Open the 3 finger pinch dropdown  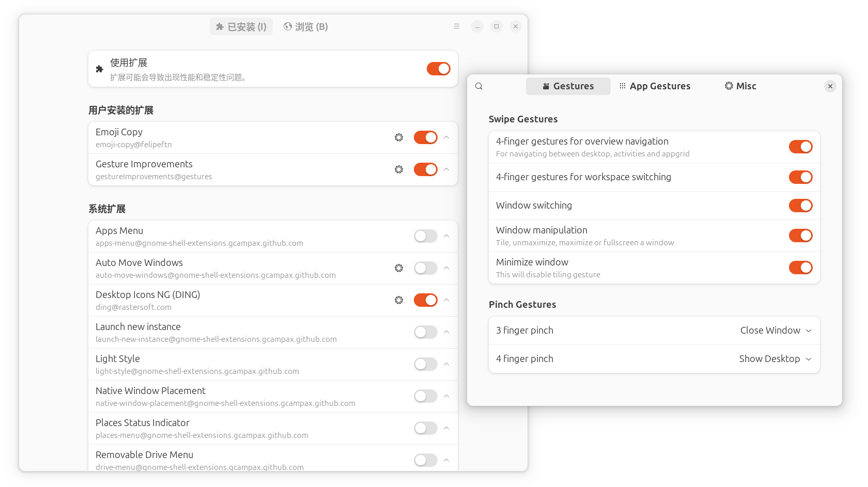click(776, 331)
